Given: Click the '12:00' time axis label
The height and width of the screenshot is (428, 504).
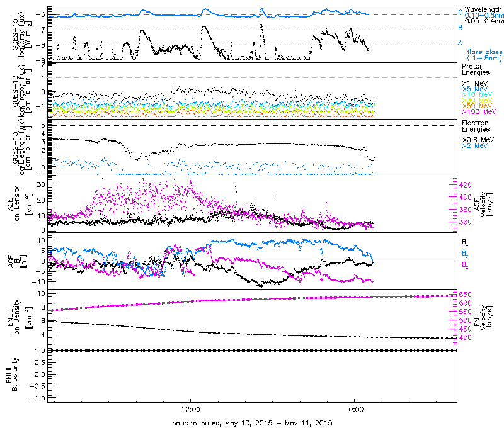Looking at the screenshot, I should pos(191,410).
